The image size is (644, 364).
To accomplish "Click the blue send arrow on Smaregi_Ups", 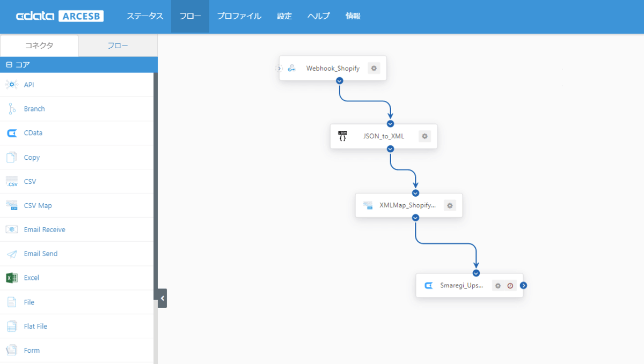I will click(x=523, y=285).
